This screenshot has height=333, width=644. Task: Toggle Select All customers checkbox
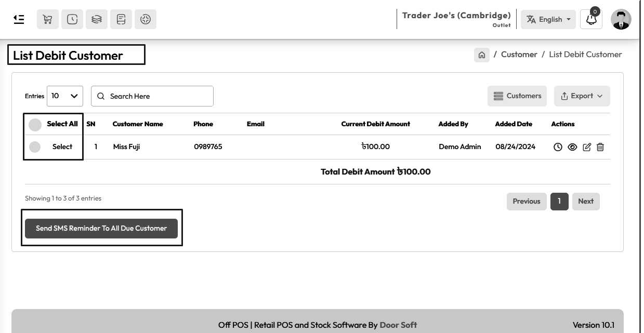[x=35, y=125]
